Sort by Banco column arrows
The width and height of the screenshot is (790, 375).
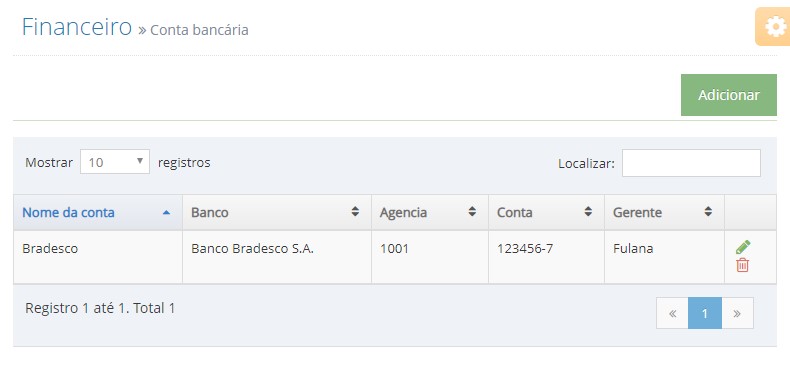(x=355, y=212)
